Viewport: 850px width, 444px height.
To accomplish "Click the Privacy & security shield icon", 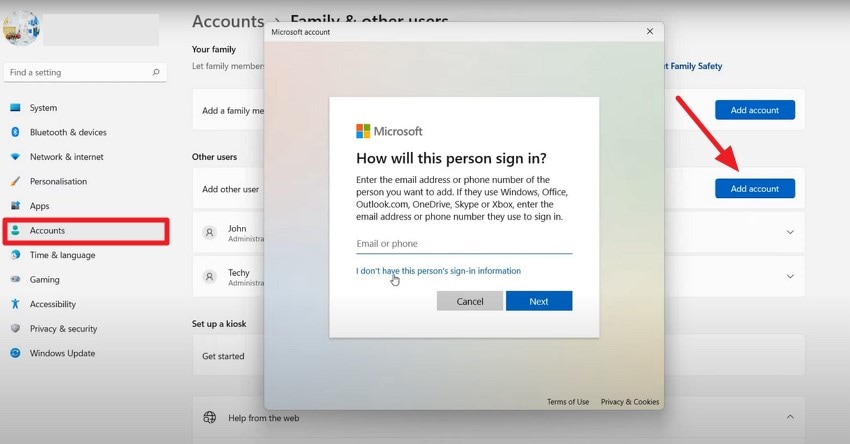I will point(15,328).
